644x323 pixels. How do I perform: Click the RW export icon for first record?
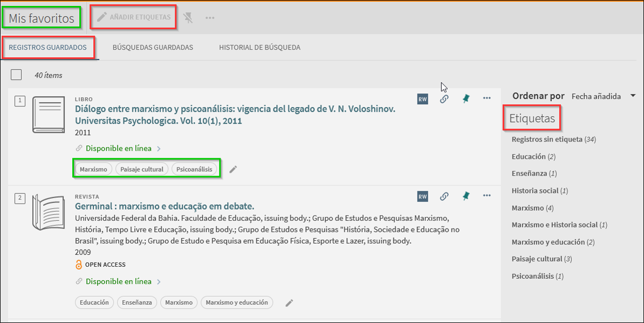coord(422,99)
